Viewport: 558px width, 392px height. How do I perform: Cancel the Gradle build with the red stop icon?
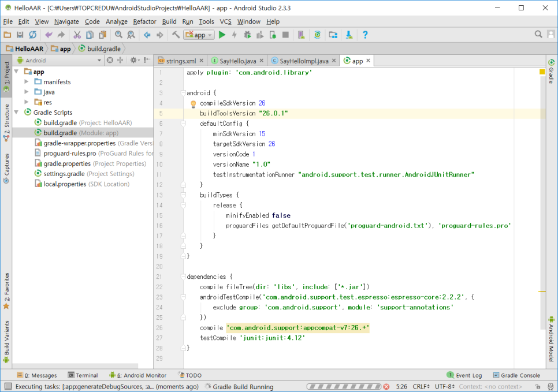(x=386, y=386)
